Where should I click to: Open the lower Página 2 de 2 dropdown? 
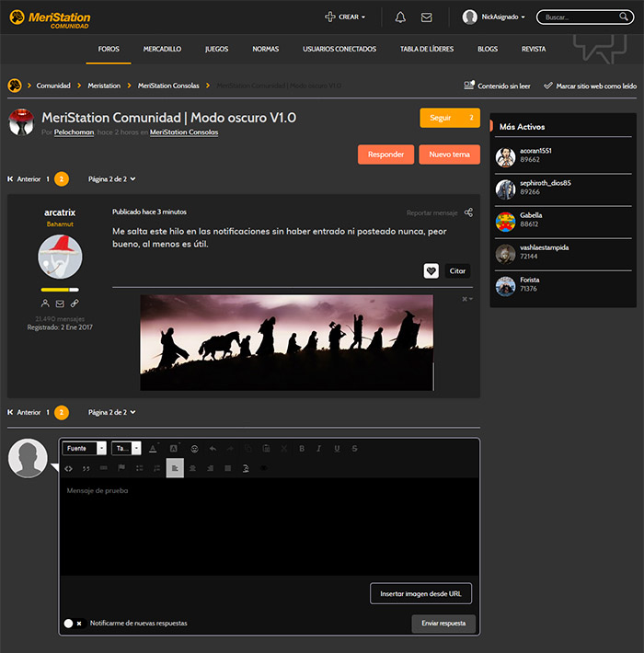111,412
